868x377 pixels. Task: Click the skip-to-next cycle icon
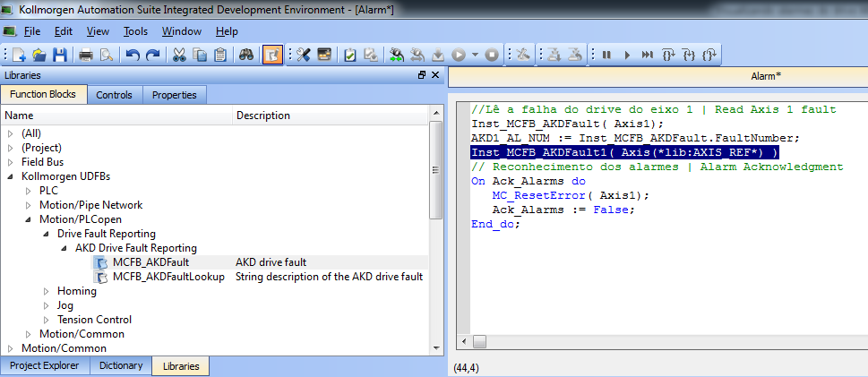pyautogui.click(x=648, y=55)
